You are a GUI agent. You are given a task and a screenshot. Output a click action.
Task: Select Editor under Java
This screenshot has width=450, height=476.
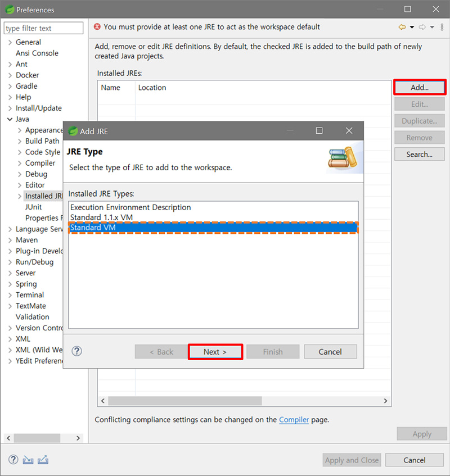(35, 185)
